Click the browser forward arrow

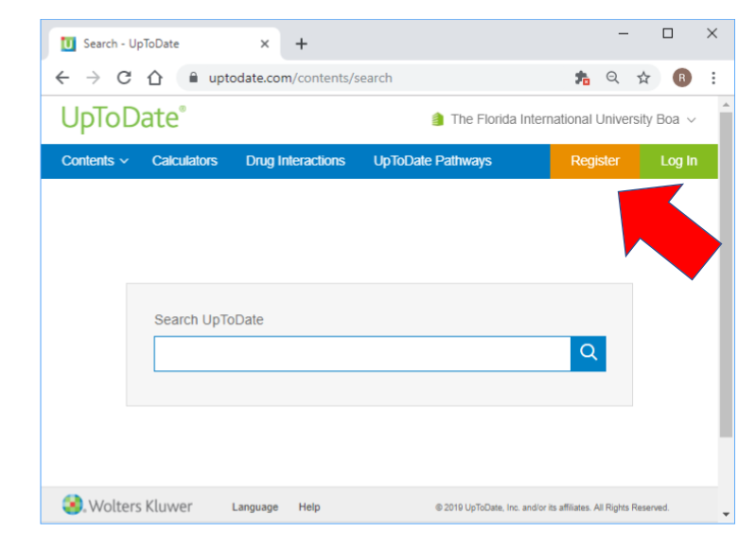click(x=93, y=78)
